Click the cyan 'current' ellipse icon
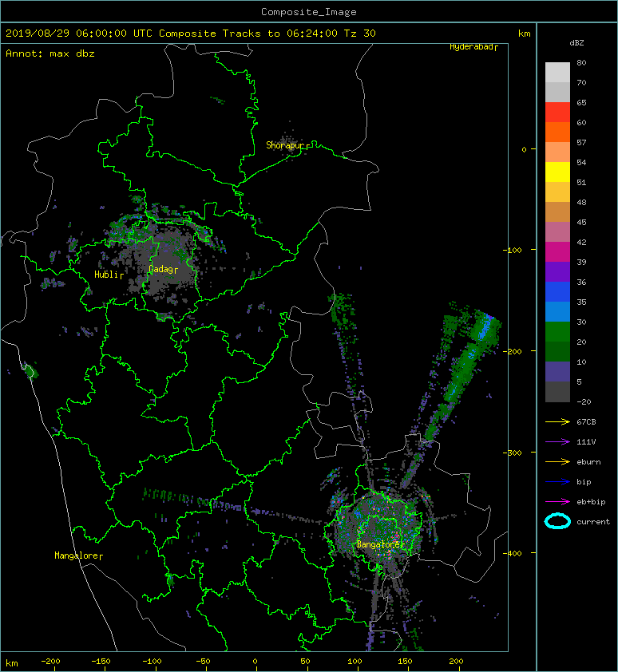 click(557, 521)
